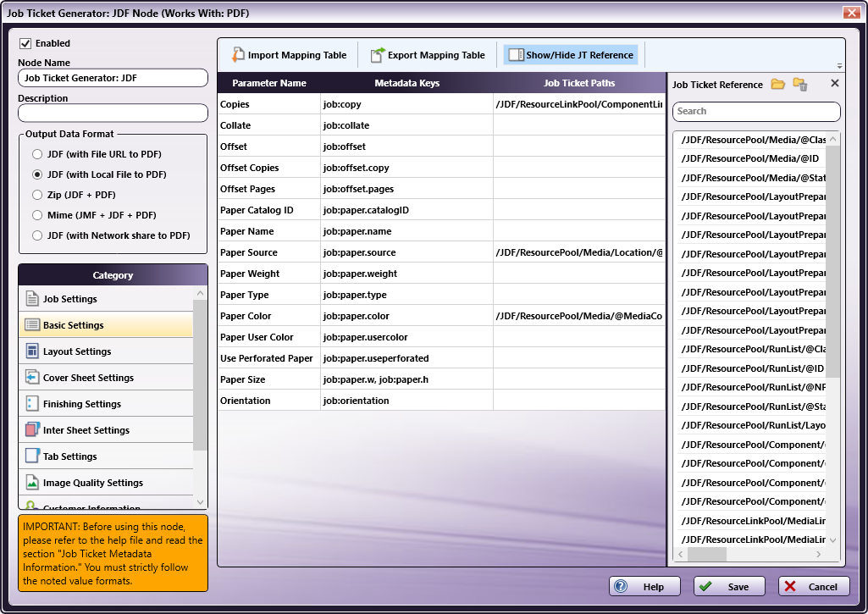This screenshot has height=614, width=868.
Task: Click the Use Perforated Paper row
Action: tap(441, 358)
